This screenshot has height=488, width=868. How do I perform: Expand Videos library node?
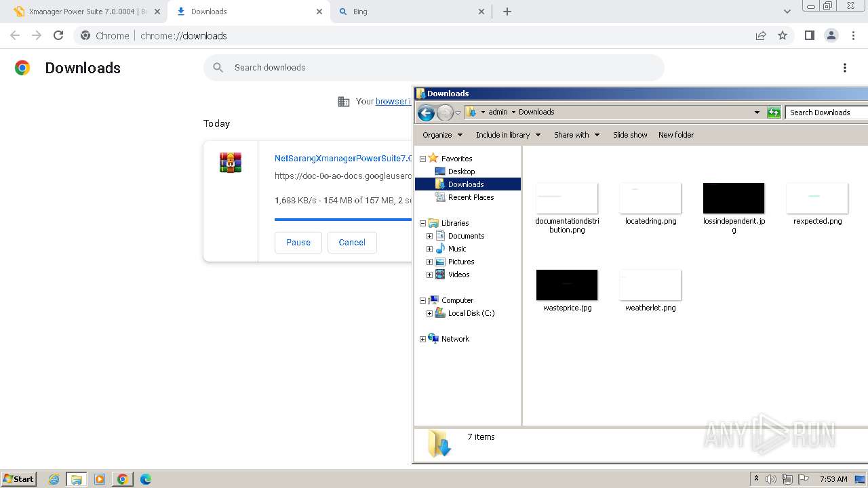pos(429,274)
